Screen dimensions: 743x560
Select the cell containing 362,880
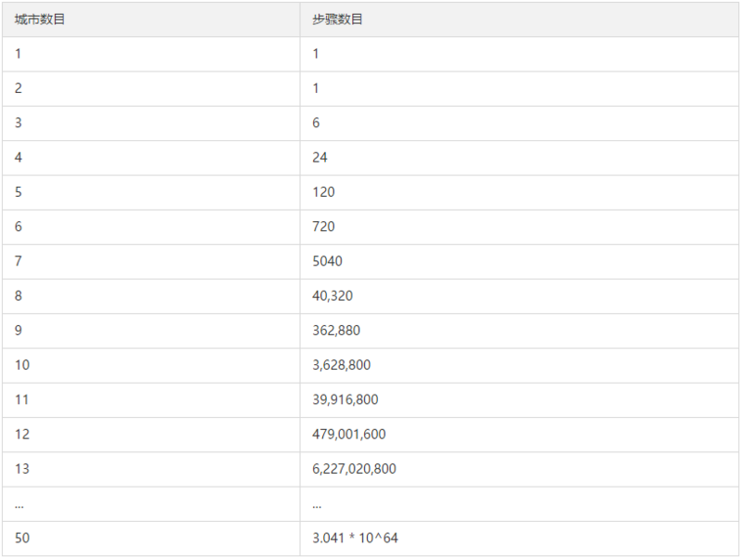[x=336, y=331]
